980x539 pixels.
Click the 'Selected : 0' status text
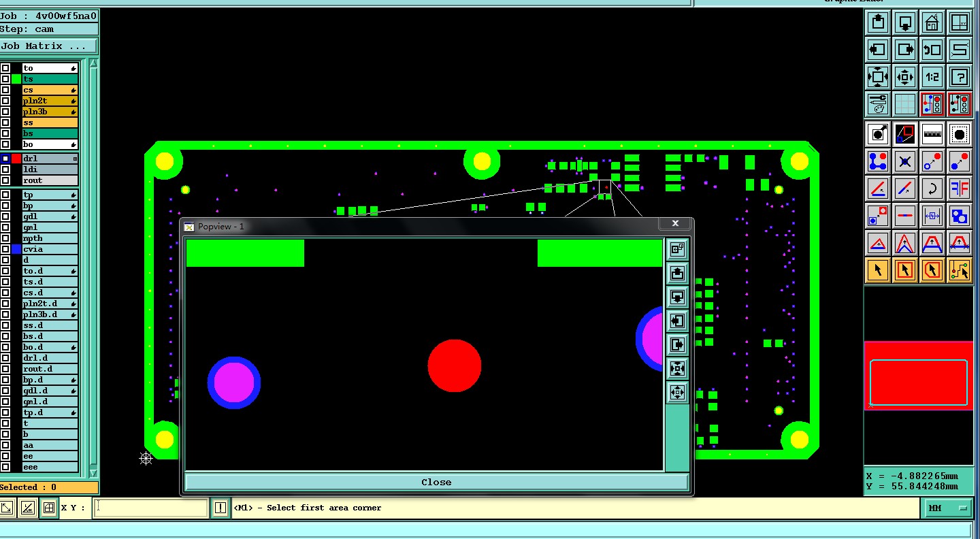[x=29, y=487]
